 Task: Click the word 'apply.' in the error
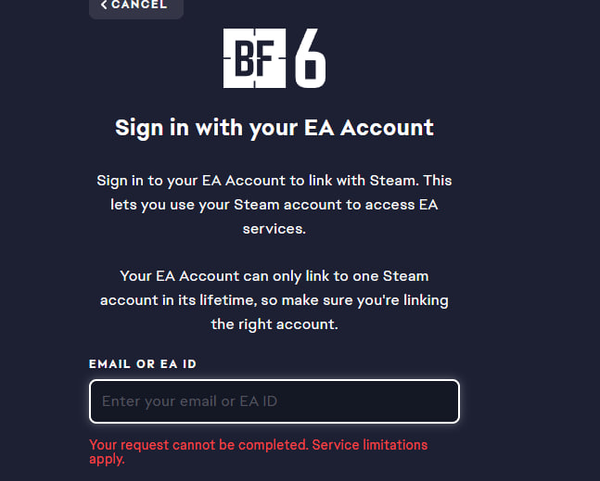107,460
